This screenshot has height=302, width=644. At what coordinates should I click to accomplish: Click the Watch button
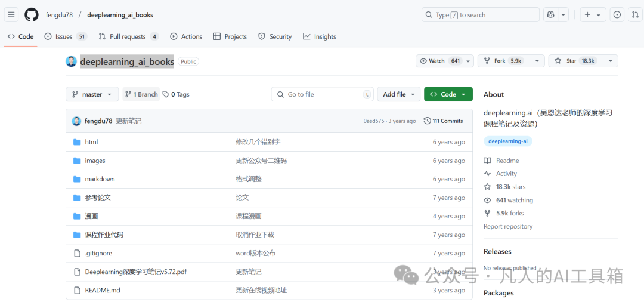[445, 61]
